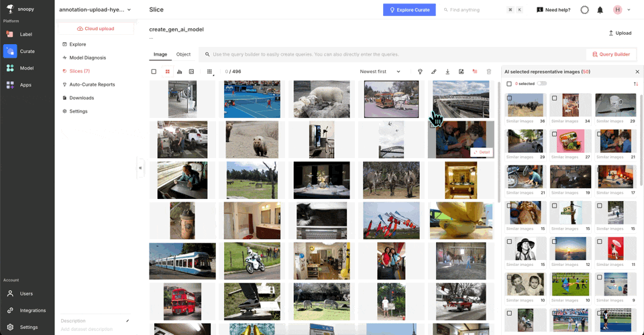The image size is (644, 335).
Task: Click the query builder search input
Action: (x=392, y=54)
